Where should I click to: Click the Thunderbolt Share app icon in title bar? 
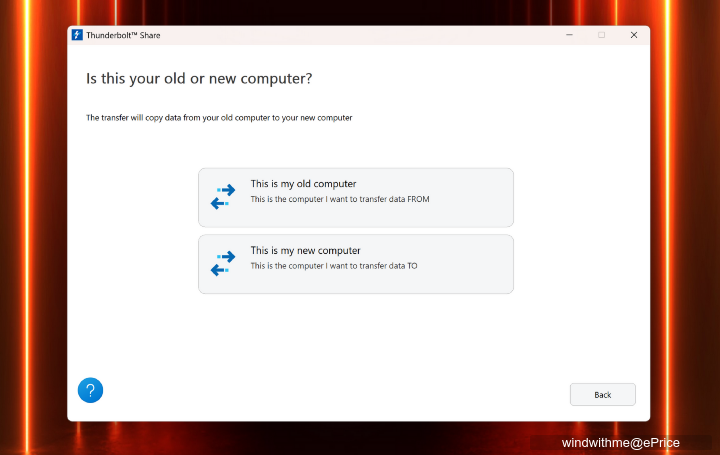click(77, 35)
